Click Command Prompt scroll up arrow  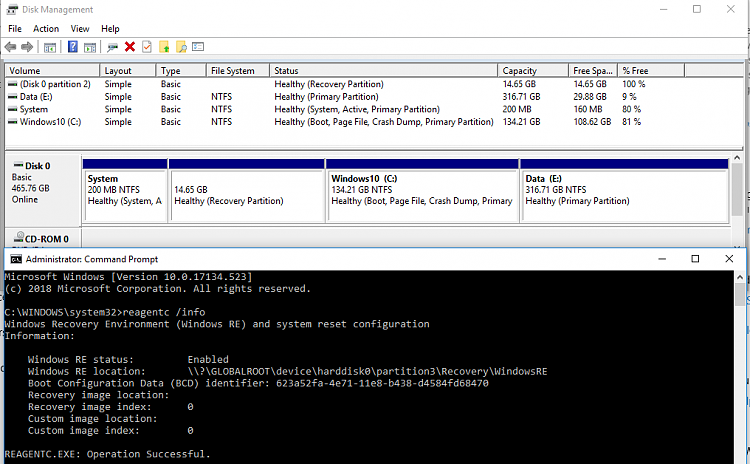(739, 276)
